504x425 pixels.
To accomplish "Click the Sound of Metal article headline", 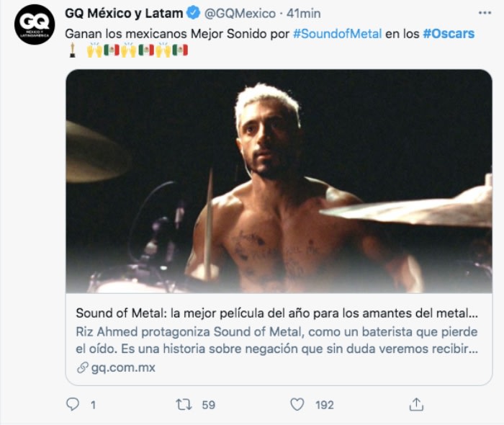I will [x=277, y=314].
